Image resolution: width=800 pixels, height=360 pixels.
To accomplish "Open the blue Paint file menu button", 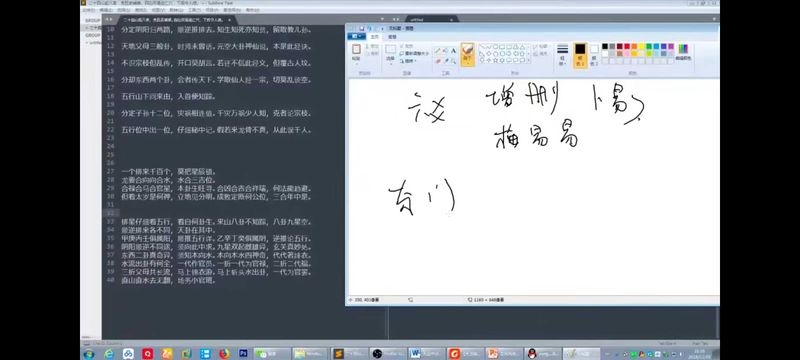I will pos(356,36).
